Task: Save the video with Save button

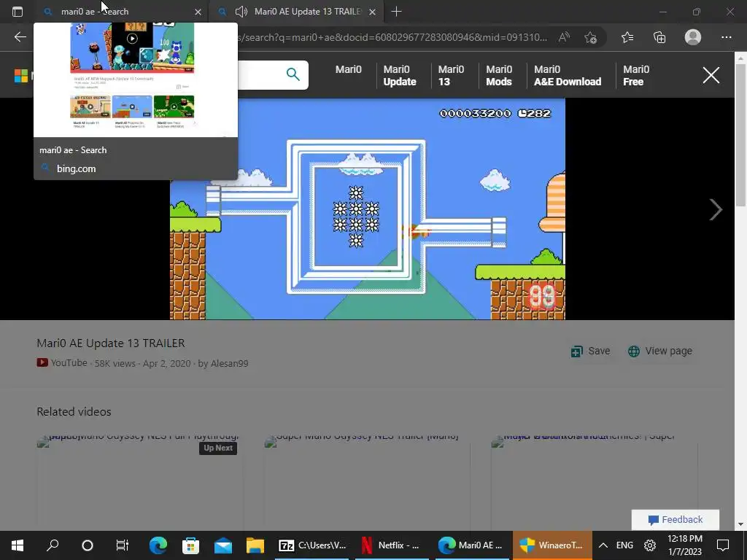Action: (x=591, y=351)
